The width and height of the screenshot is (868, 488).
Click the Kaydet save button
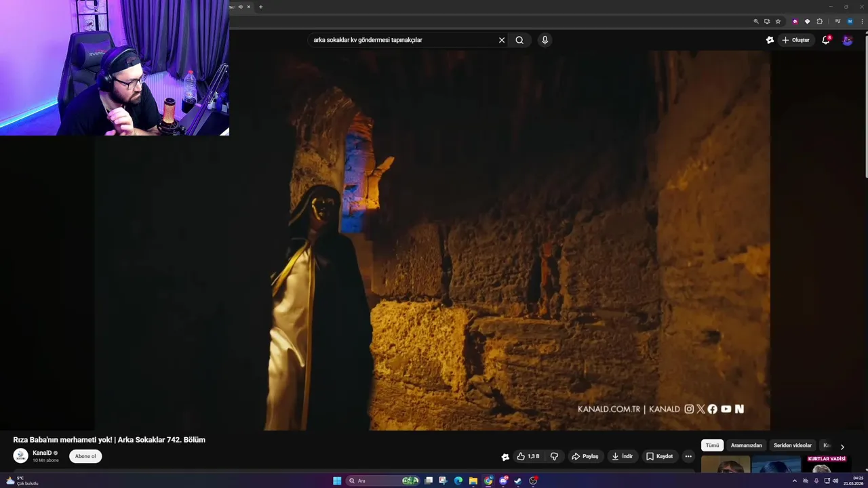point(659,456)
